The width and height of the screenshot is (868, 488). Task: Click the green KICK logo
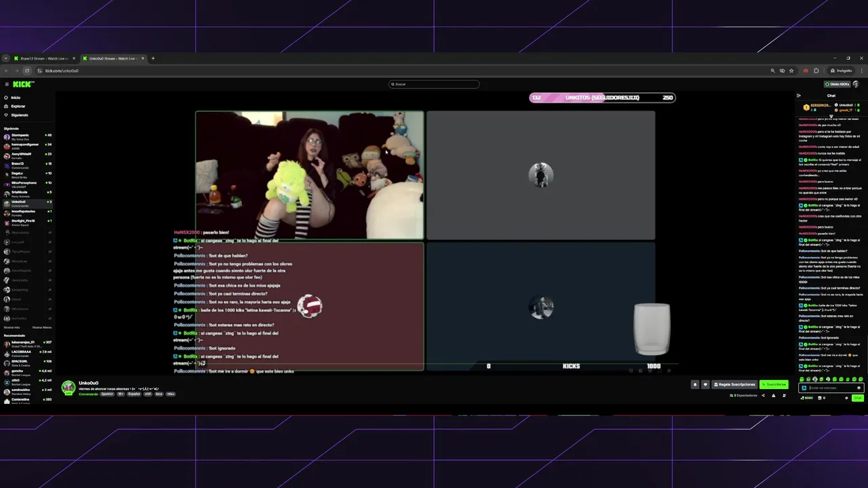23,84
